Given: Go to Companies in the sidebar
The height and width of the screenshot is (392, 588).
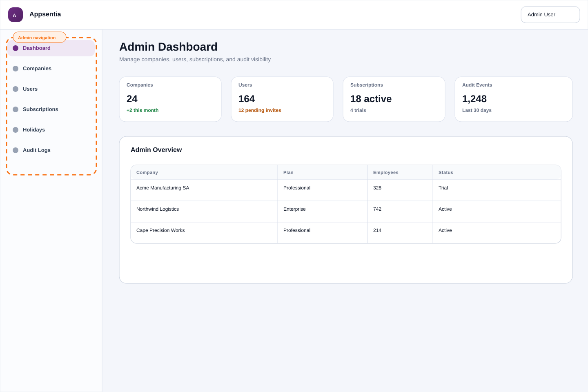Looking at the screenshot, I should click(x=51, y=69).
